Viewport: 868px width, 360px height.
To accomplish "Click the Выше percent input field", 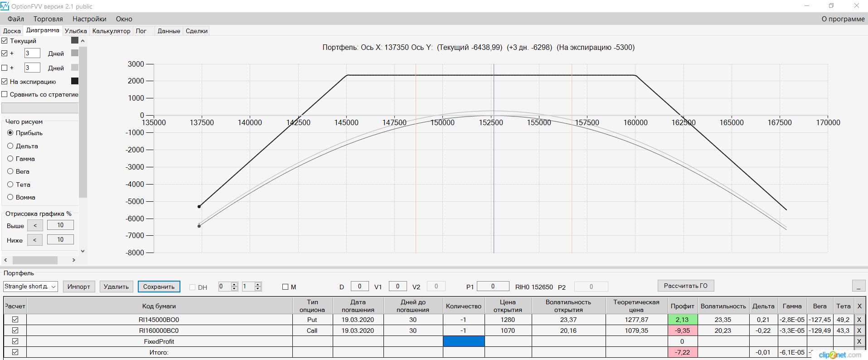I will pyautogui.click(x=60, y=225).
